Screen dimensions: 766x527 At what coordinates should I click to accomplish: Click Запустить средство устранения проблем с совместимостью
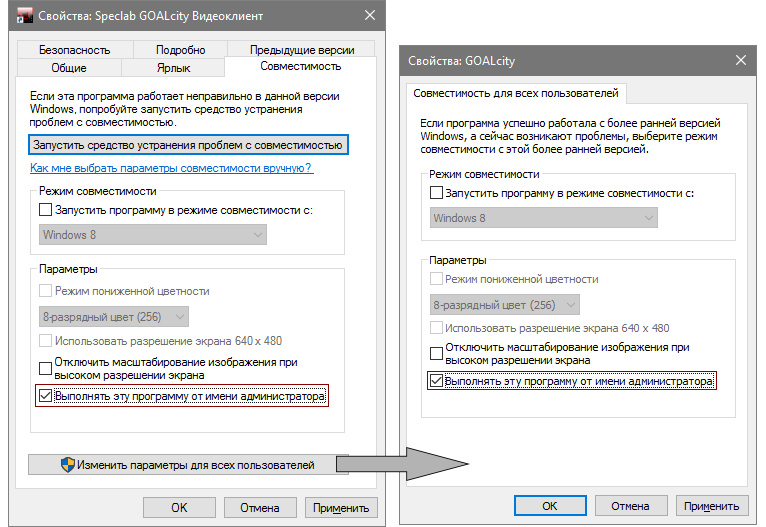click(188, 145)
